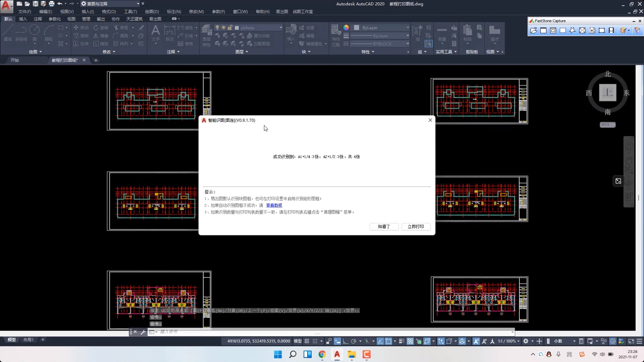Viewport: 644px width, 362px height.
Task: Toggle grid display in status bar
Action: 307,341
